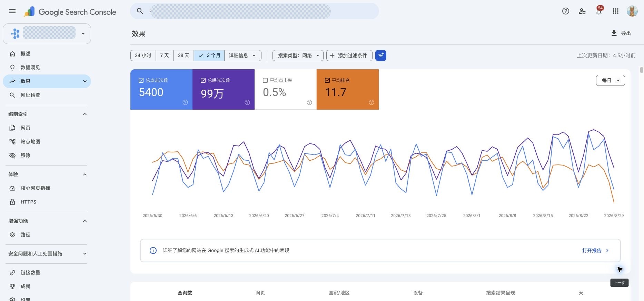
Task: Open the account profile avatar
Action: pos(632,11)
